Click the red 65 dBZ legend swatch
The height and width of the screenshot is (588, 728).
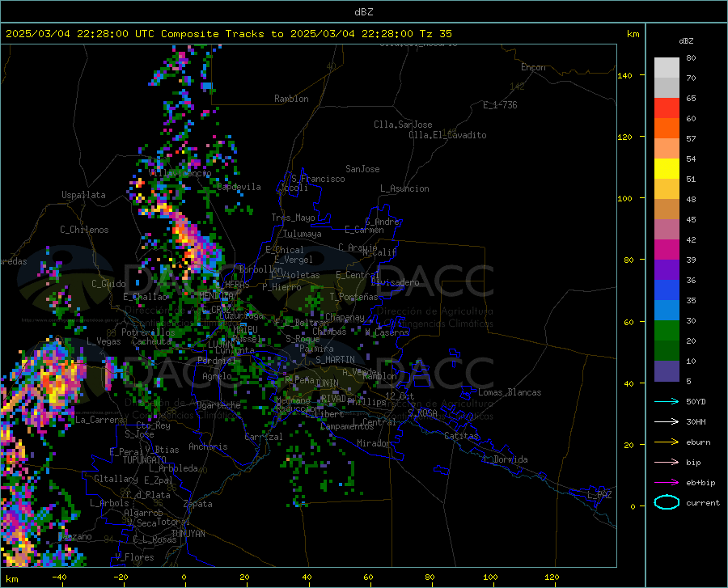(667, 108)
